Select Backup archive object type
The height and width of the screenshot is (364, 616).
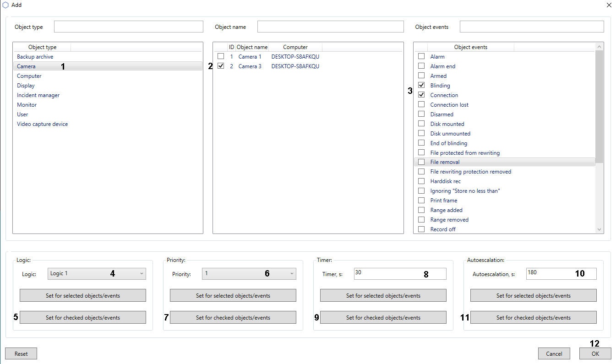click(35, 57)
